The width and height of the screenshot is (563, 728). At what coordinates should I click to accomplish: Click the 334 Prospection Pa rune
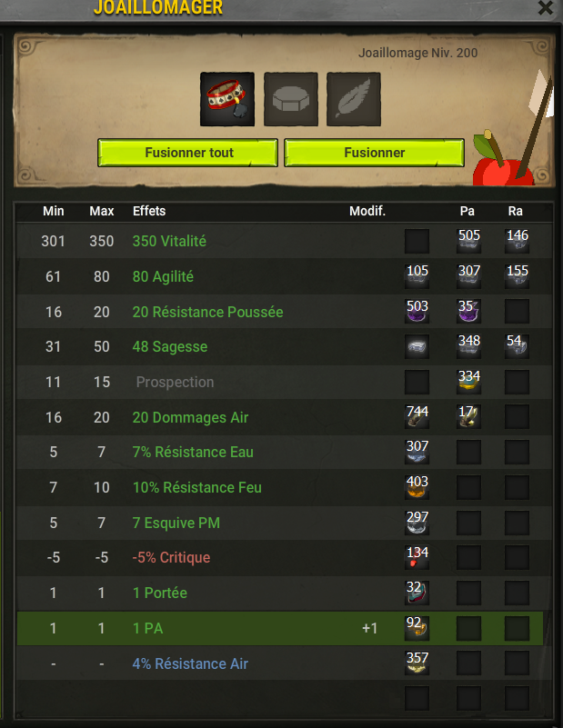468,382
